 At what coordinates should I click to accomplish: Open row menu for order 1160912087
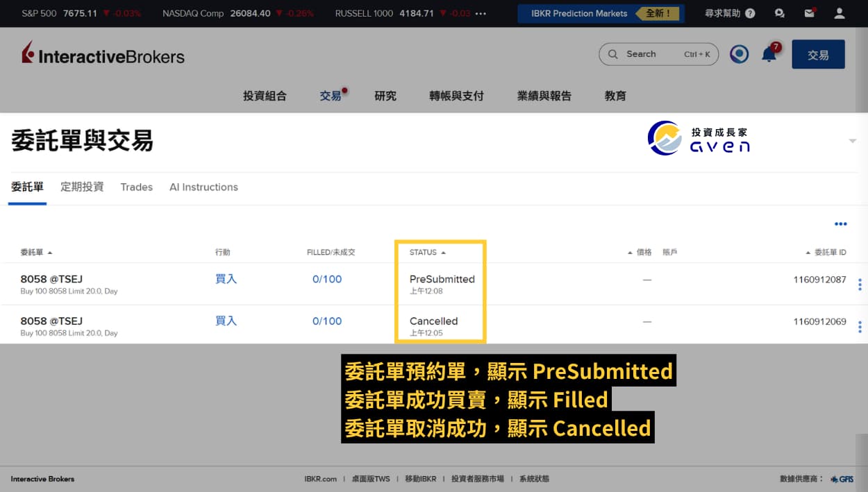860,285
